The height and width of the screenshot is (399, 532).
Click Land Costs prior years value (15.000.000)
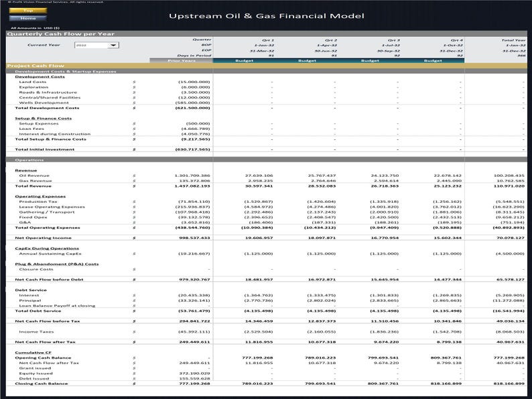[194, 82]
